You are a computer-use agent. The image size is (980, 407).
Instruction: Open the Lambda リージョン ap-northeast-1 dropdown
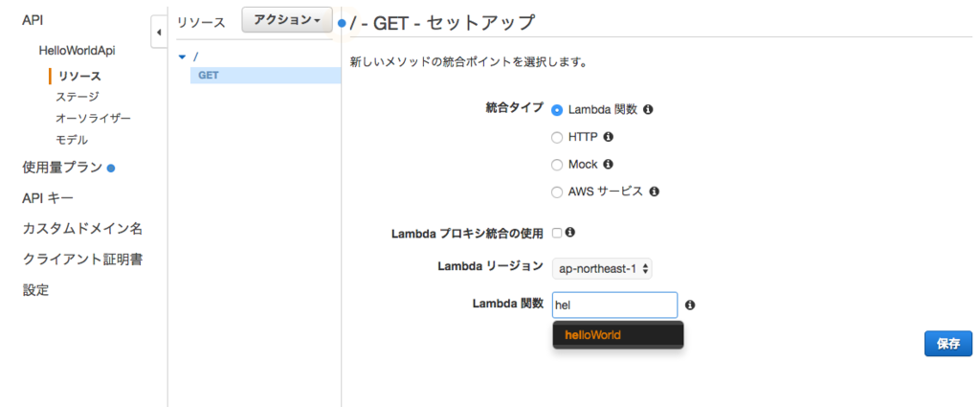click(x=603, y=269)
